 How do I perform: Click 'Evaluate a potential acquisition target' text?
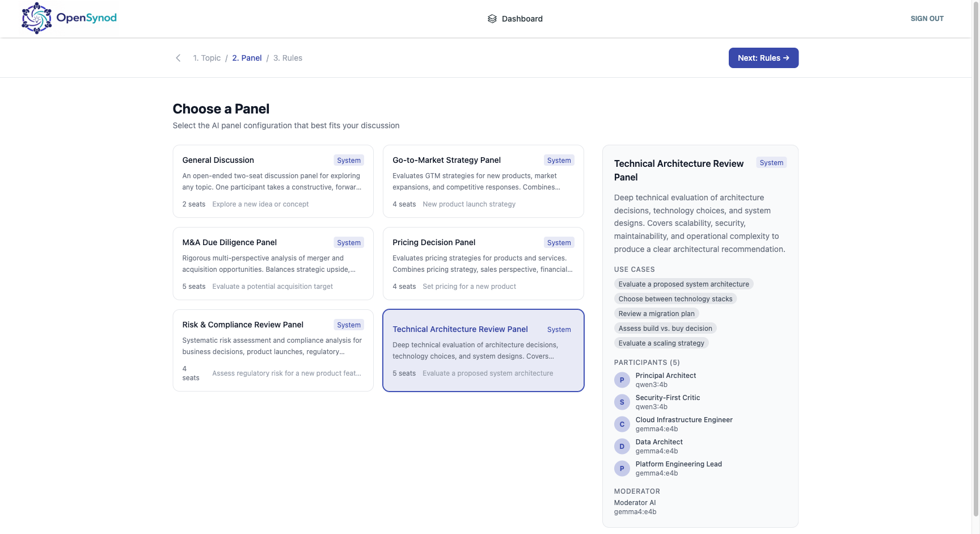(272, 287)
